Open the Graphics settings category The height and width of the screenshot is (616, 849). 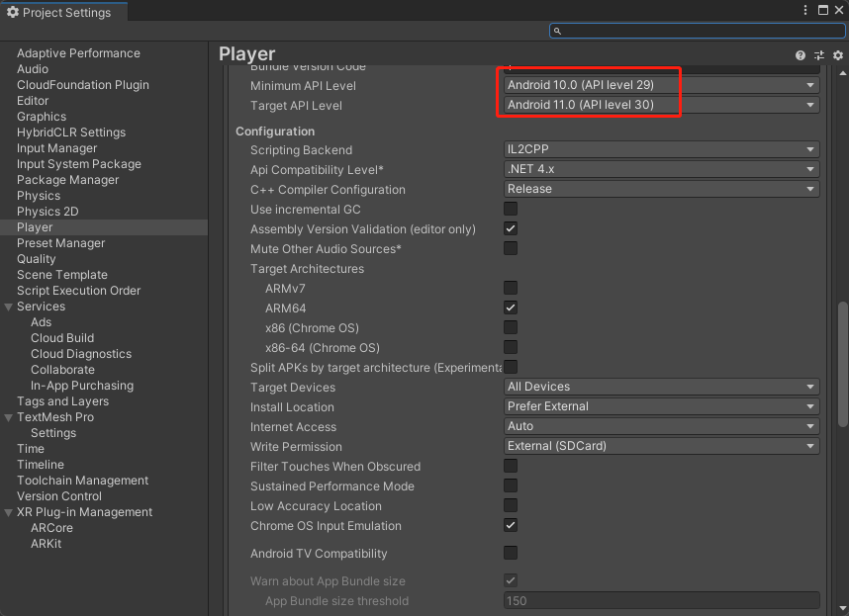point(42,117)
